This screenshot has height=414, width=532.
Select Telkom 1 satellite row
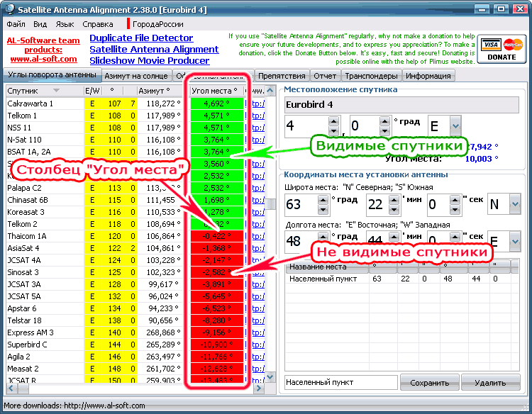[x=135, y=116]
